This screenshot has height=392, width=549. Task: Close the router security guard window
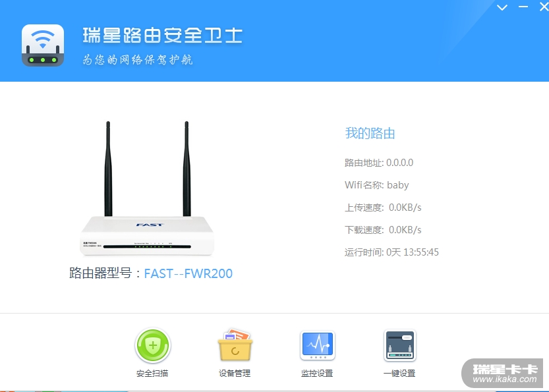coord(544,7)
